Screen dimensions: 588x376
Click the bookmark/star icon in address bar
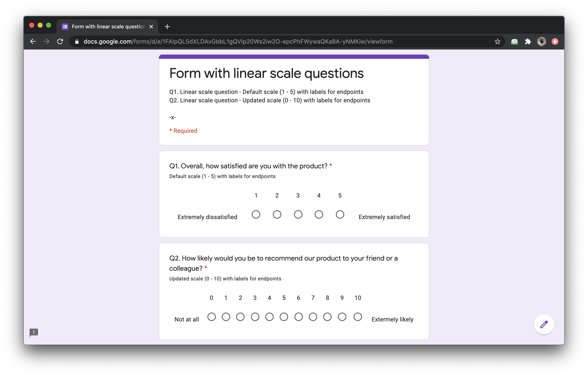click(497, 42)
